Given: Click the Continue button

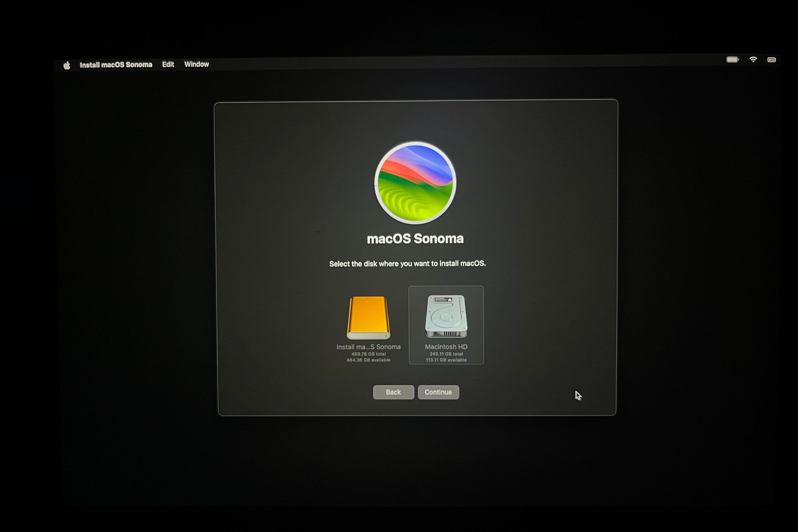Looking at the screenshot, I should 438,392.
